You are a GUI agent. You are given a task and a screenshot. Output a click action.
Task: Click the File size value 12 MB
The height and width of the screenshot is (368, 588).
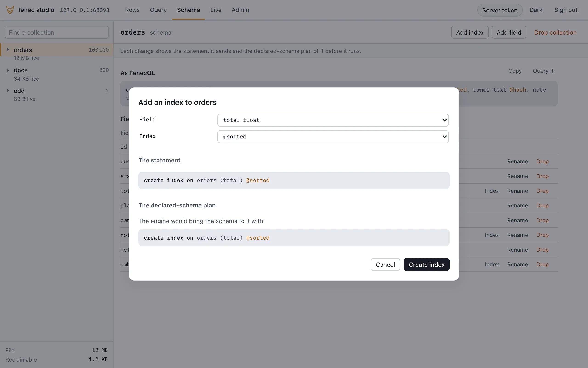pyautogui.click(x=100, y=350)
